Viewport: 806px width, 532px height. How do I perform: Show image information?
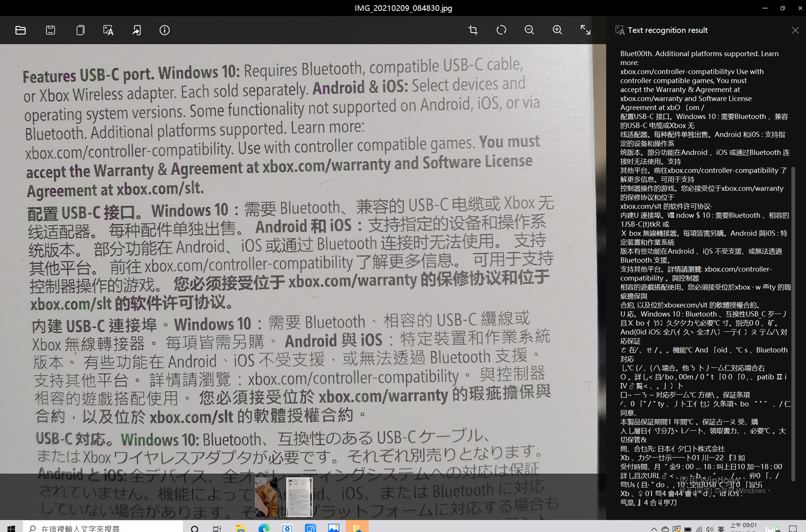tap(165, 30)
